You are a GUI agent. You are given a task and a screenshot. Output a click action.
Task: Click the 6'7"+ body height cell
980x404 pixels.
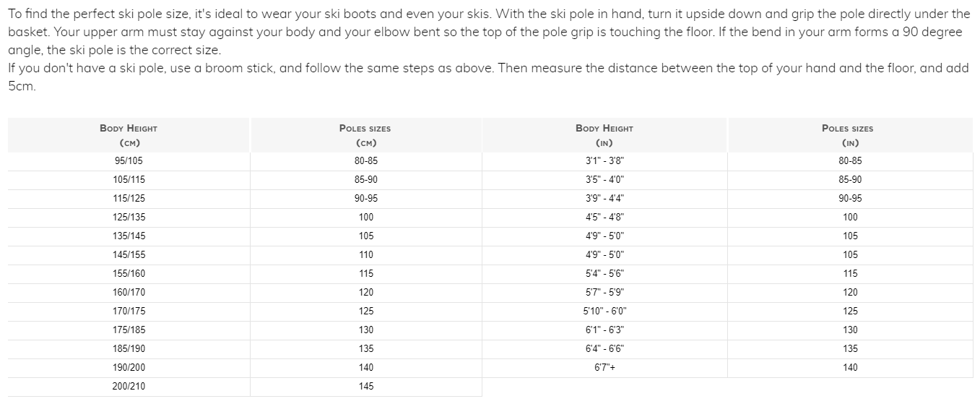point(604,368)
